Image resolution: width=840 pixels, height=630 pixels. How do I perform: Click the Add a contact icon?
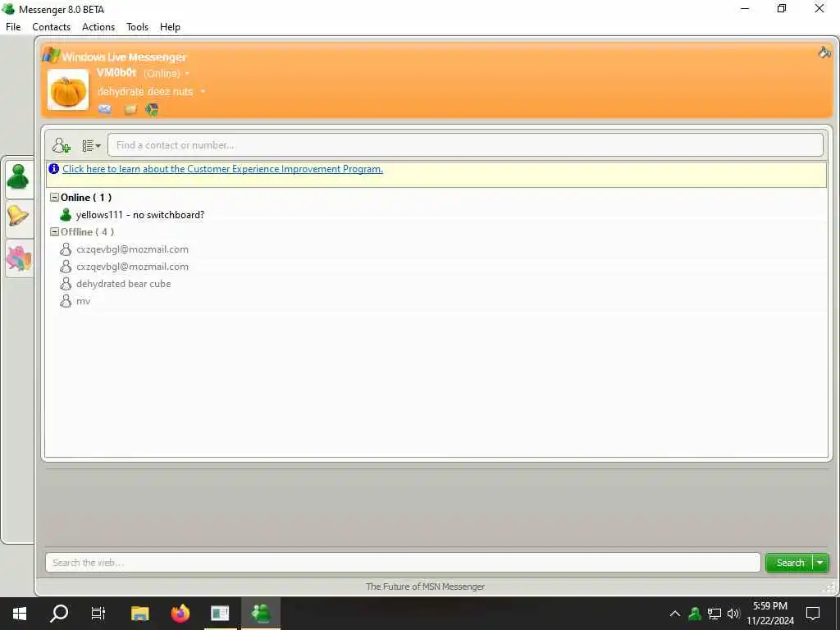pyautogui.click(x=61, y=145)
